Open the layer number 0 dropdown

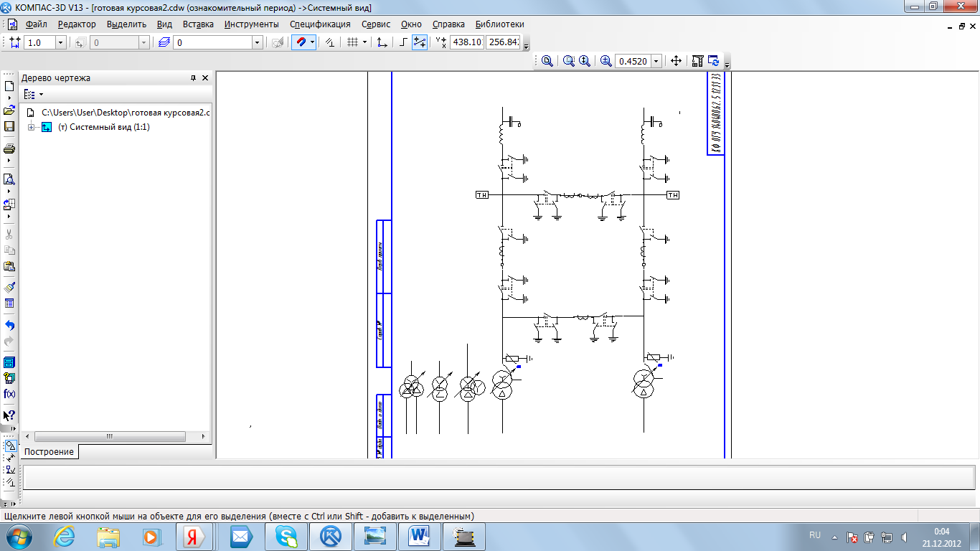tap(257, 43)
